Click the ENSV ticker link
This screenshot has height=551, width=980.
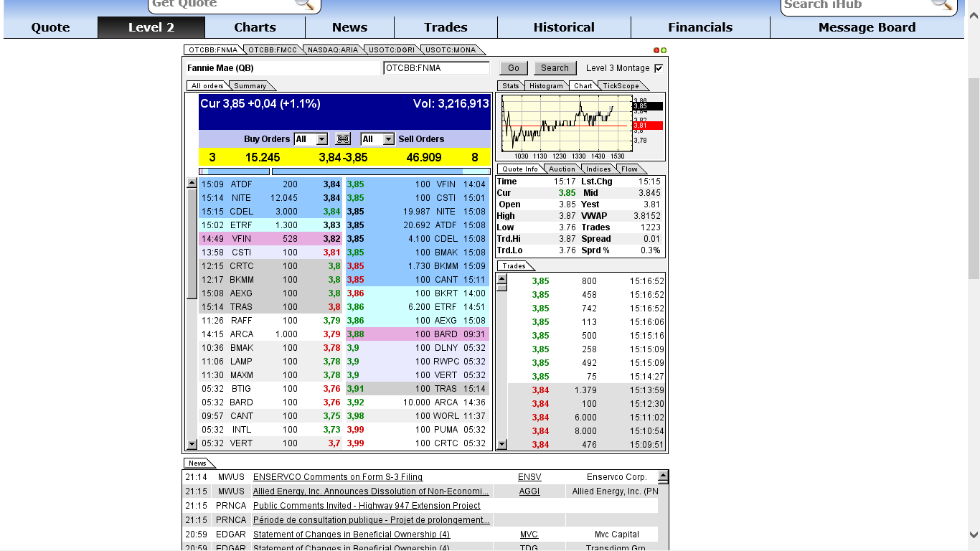coord(529,477)
